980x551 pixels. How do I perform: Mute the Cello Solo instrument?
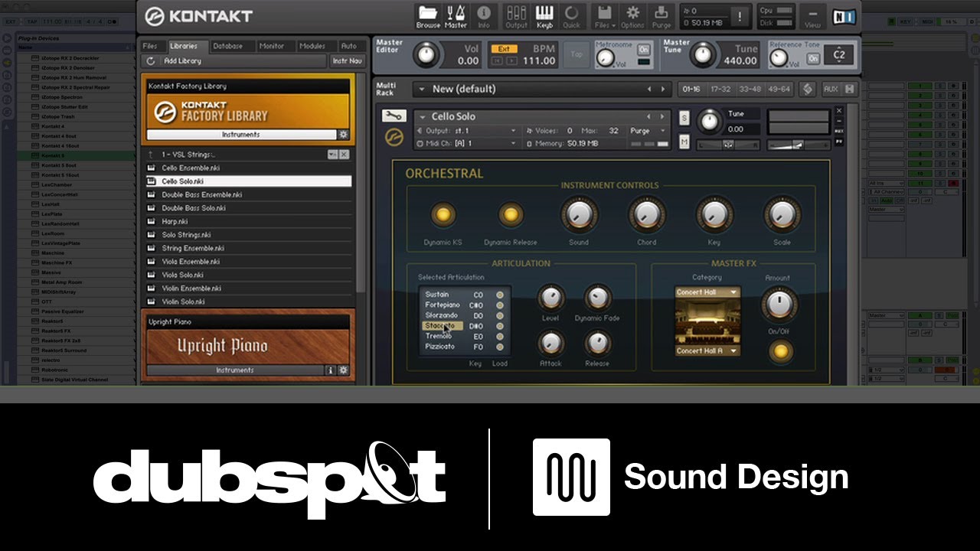click(x=684, y=142)
